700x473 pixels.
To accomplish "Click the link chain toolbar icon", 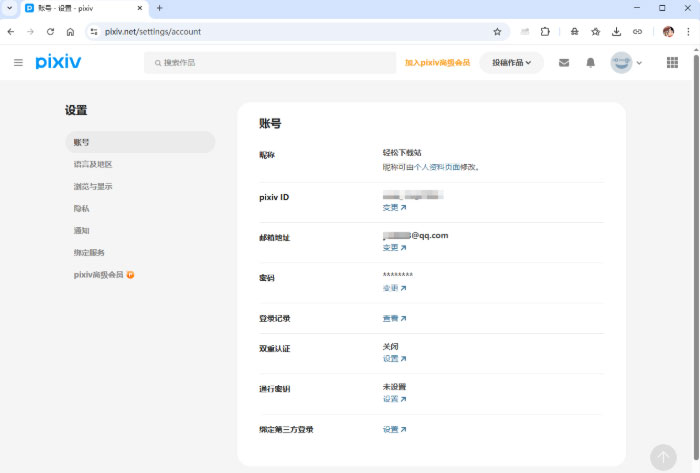I will (637, 32).
